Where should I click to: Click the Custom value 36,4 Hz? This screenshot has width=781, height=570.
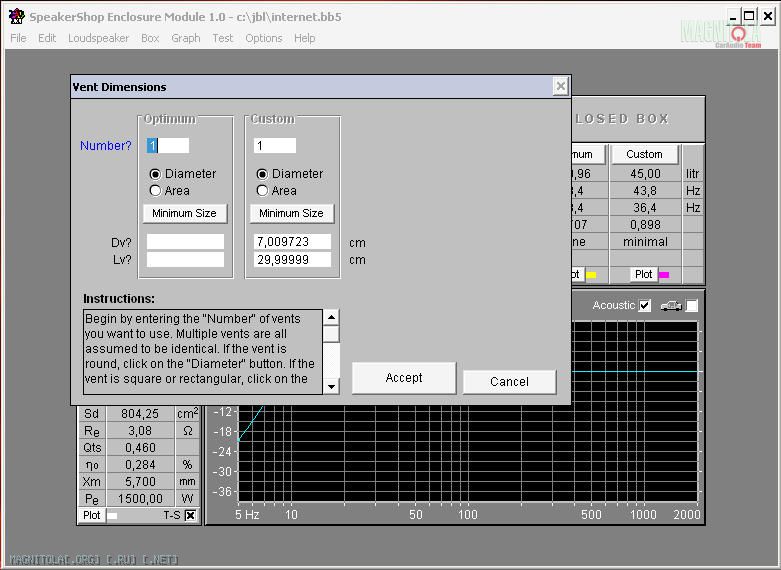click(645, 208)
